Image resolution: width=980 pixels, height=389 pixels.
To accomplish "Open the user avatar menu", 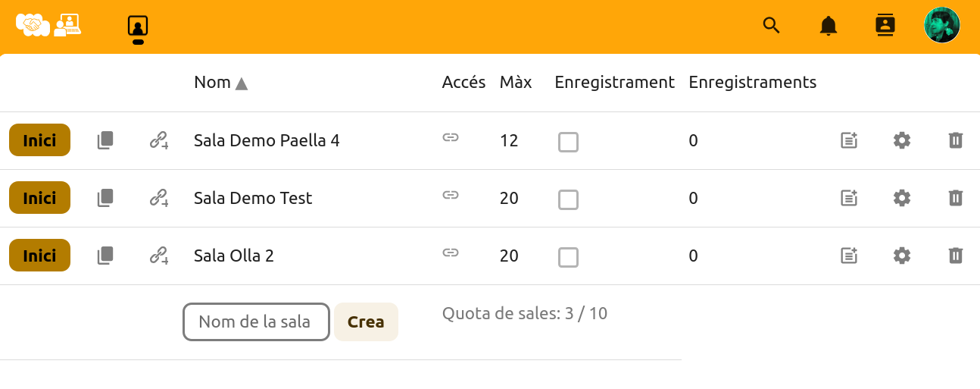I will [x=941, y=26].
